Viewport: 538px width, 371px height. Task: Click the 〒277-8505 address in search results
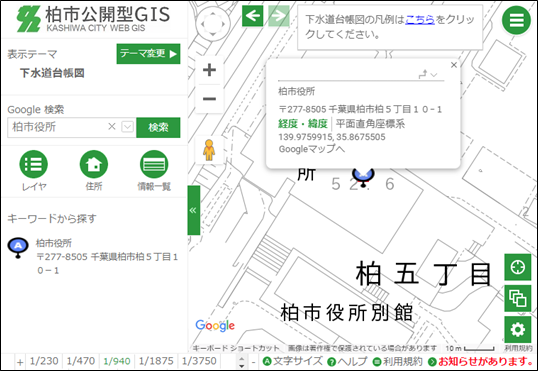(107, 264)
